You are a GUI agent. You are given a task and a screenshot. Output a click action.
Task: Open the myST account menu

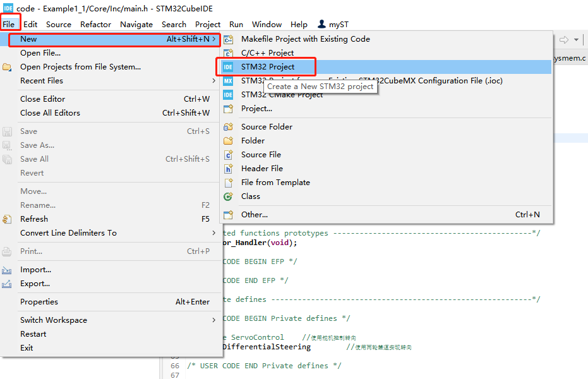[333, 25]
